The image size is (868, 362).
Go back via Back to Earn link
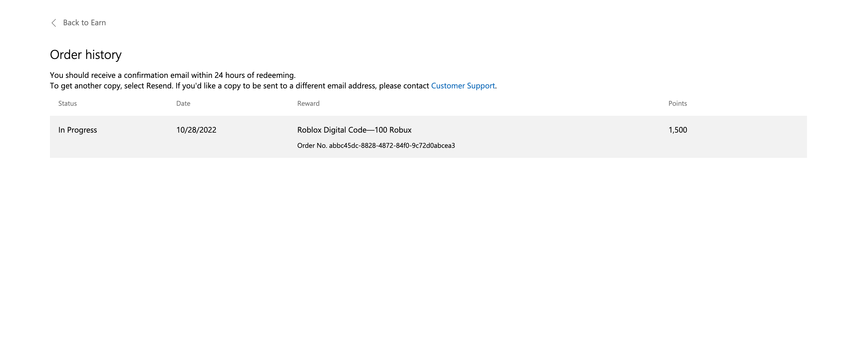[84, 23]
